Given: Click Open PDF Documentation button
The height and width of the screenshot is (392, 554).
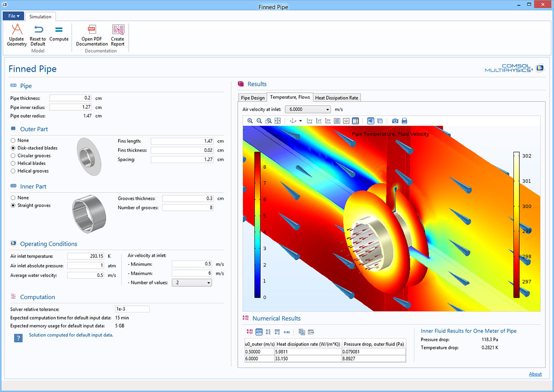Looking at the screenshot, I should coord(92,35).
